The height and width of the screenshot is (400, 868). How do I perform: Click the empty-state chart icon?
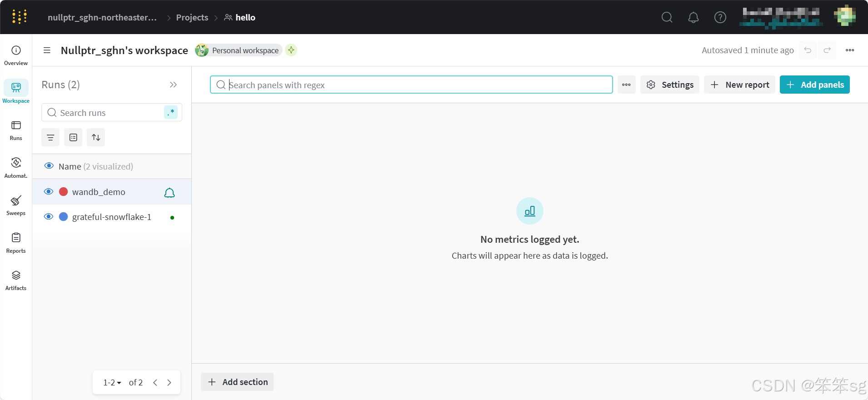(529, 211)
